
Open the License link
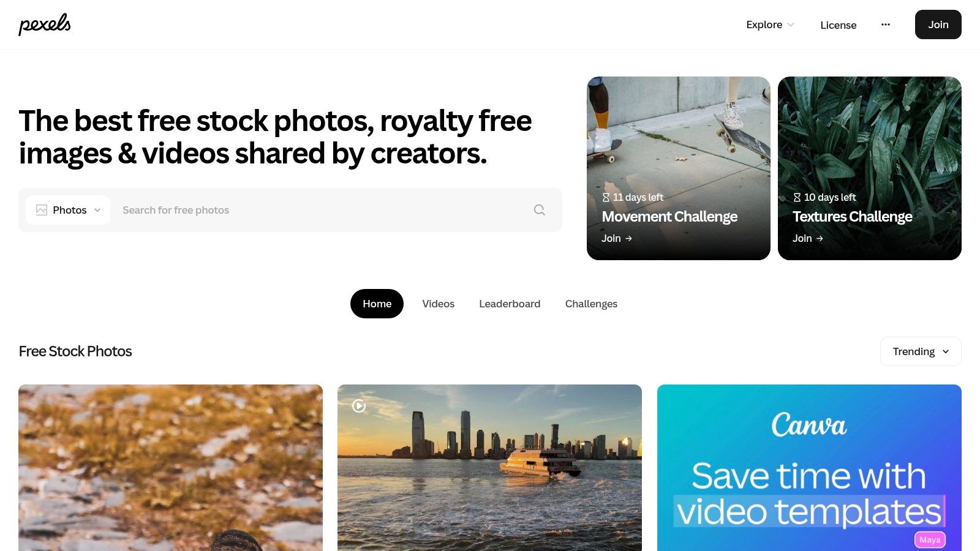click(839, 25)
